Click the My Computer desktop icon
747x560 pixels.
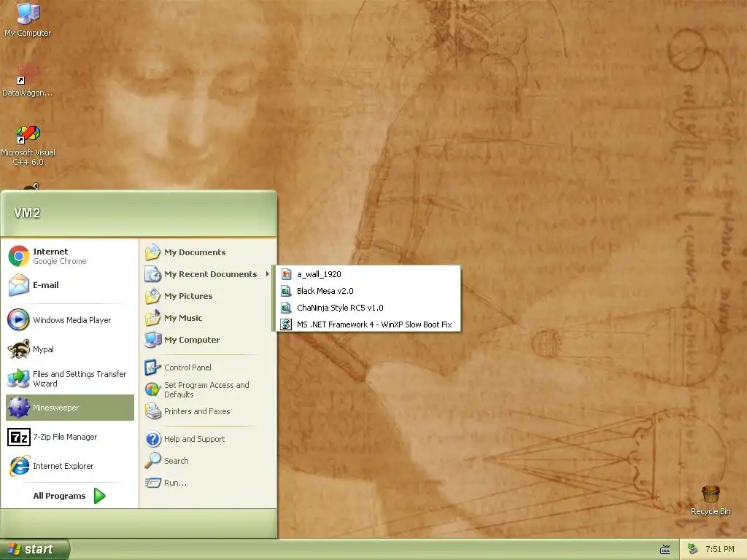28,19
